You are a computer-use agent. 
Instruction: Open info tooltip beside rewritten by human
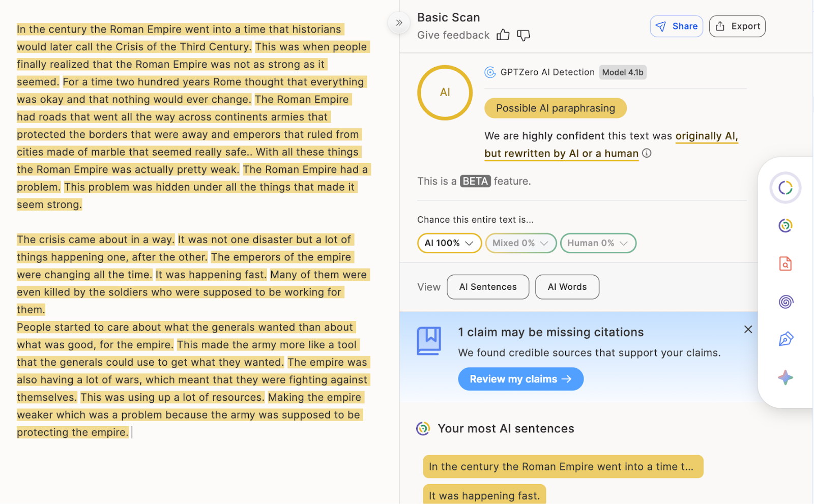coord(647,153)
